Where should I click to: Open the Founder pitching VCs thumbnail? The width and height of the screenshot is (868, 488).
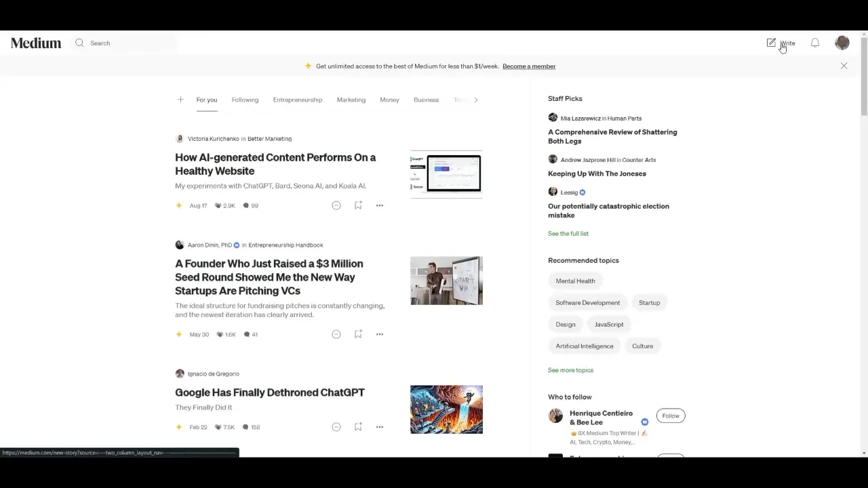tap(446, 281)
